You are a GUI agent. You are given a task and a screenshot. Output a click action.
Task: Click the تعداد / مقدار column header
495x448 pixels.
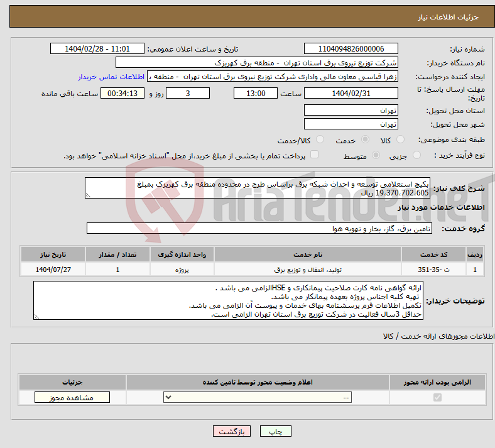pos(117,254)
